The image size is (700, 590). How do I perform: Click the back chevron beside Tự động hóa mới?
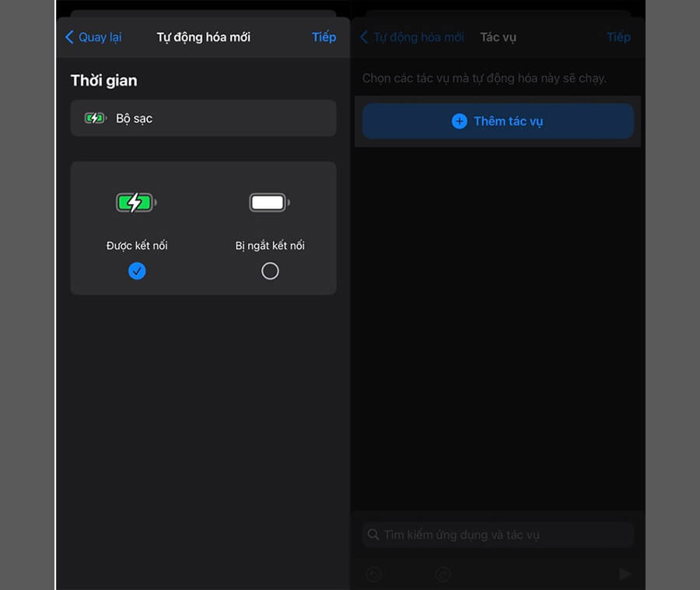click(364, 37)
